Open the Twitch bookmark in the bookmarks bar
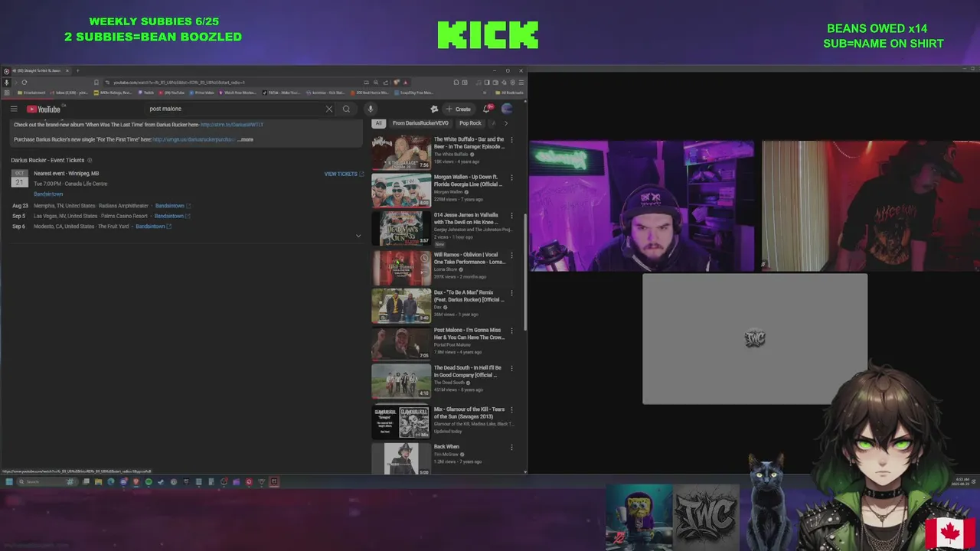The width and height of the screenshot is (980, 551). [x=145, y=93]
